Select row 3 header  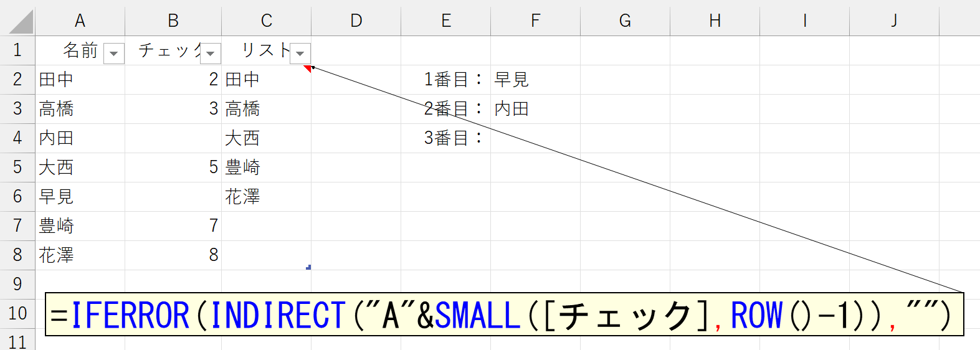(x=17, y=109)
